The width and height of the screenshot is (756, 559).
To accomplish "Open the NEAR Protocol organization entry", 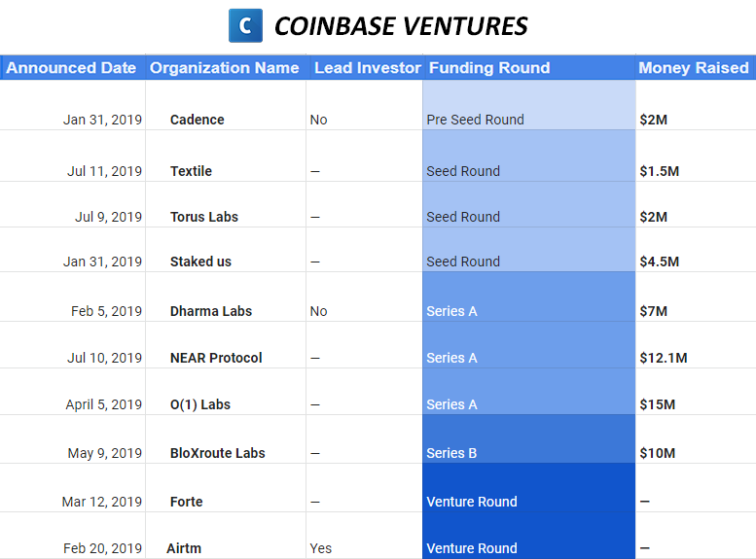I will coord(216,358).
